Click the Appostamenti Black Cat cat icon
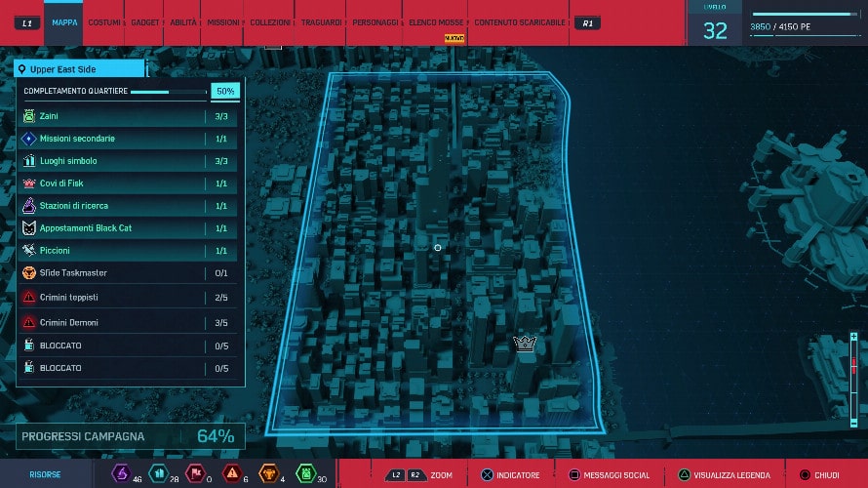 click(x=29, y=228)
